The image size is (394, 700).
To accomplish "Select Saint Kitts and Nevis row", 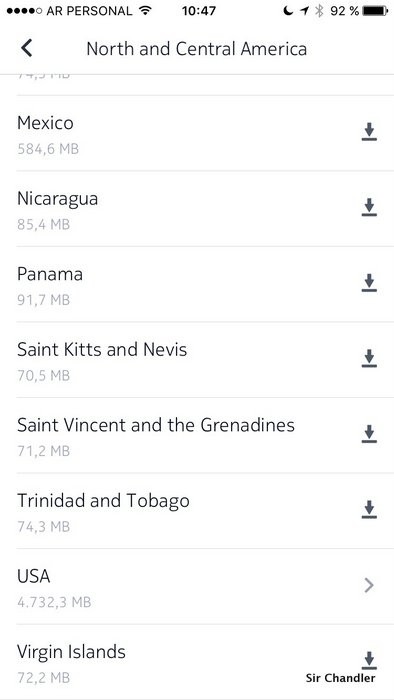I will (197, 360).
